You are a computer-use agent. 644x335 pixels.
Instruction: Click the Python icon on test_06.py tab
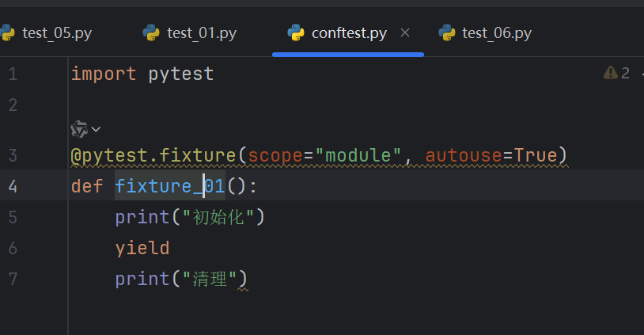[x=447, y=33]
